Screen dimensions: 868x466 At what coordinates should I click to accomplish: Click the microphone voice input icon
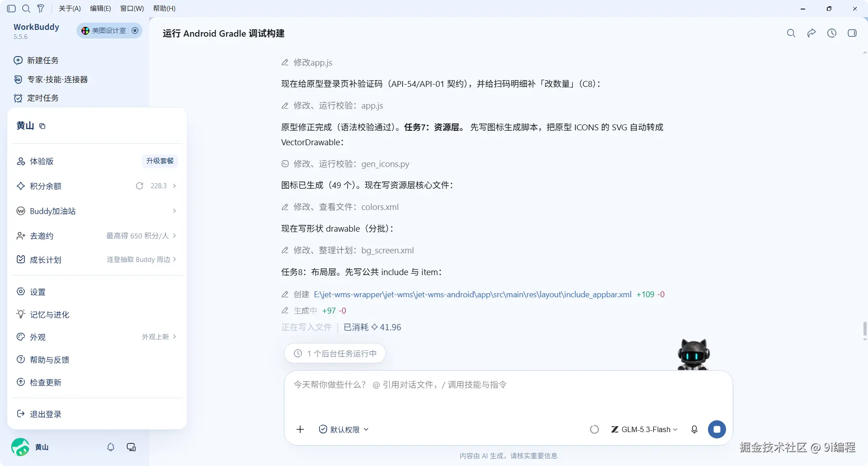click(694, 429)
